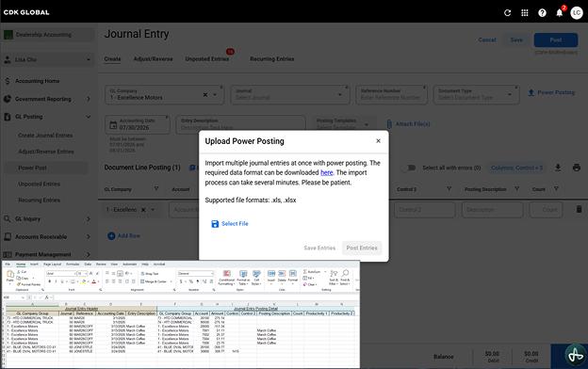The height and width of the screenshot is (369, 588).
Task: Open Cell Styles in Excel
Action: pyautogui.click(x=256, y=278)
